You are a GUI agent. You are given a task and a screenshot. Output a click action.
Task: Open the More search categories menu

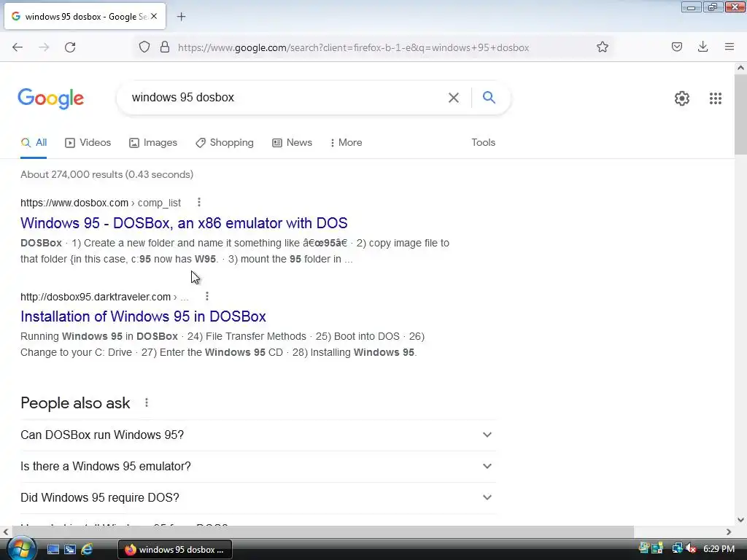(x=346, y=142)
